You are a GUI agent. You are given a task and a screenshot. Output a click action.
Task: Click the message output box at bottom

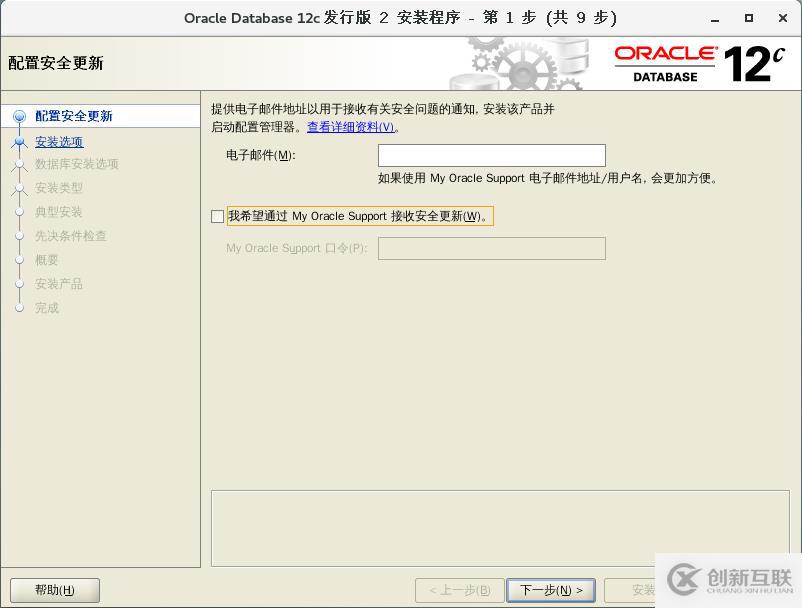(x=500, y=528)
